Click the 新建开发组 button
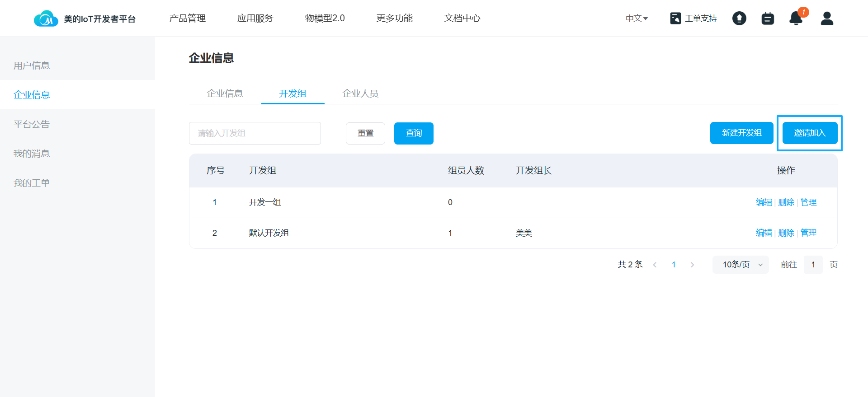Screen dimensions: 868x397 741,133
